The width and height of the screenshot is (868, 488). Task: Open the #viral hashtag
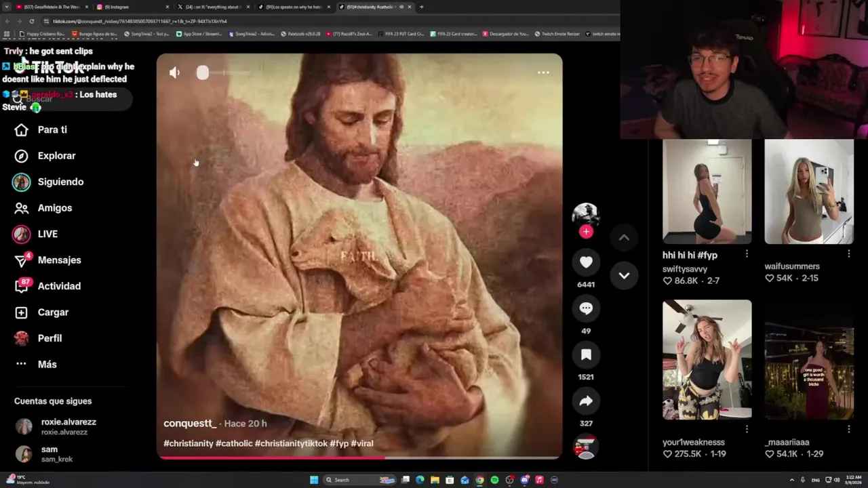point(362,443)
